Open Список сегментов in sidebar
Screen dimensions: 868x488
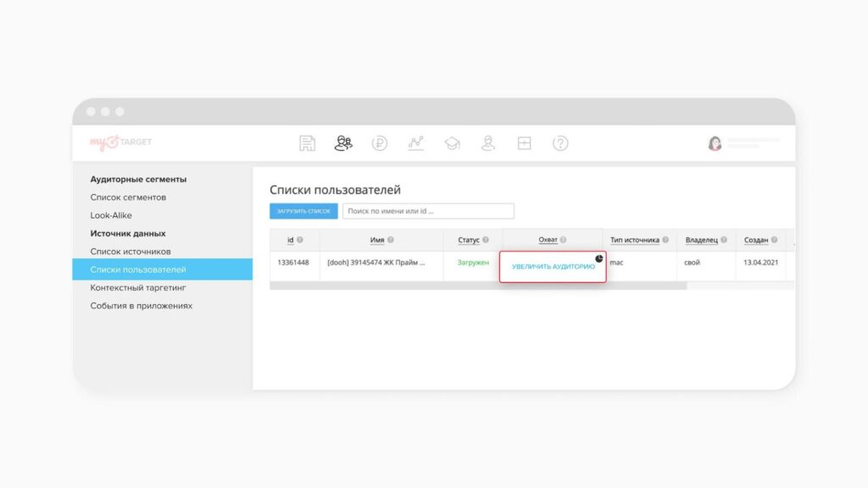128,197
